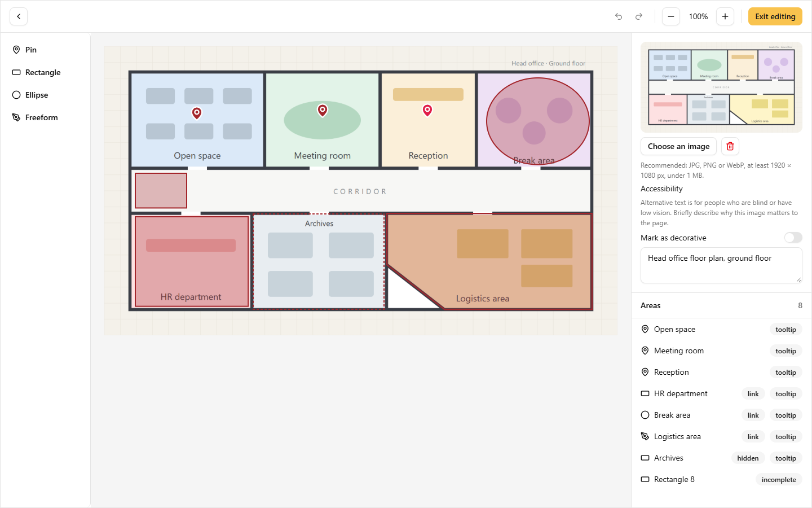
Task: Select the Break area ellipse on the canvas
Action: click(538, 121)
